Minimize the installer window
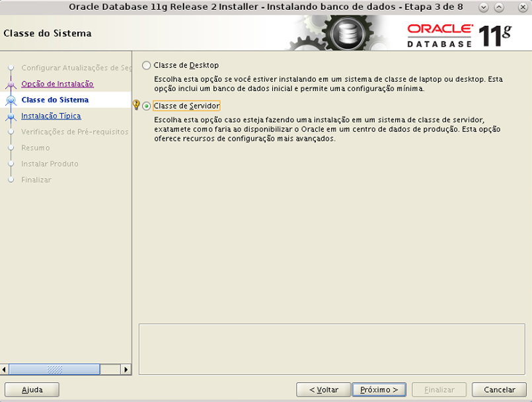532x402 pixels. coord(484,7)
